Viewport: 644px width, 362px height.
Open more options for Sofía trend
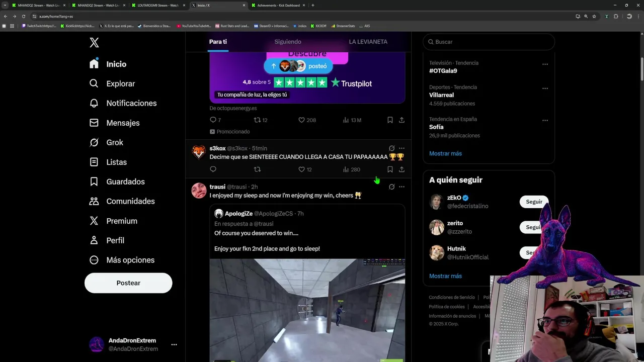coord(545,121)
